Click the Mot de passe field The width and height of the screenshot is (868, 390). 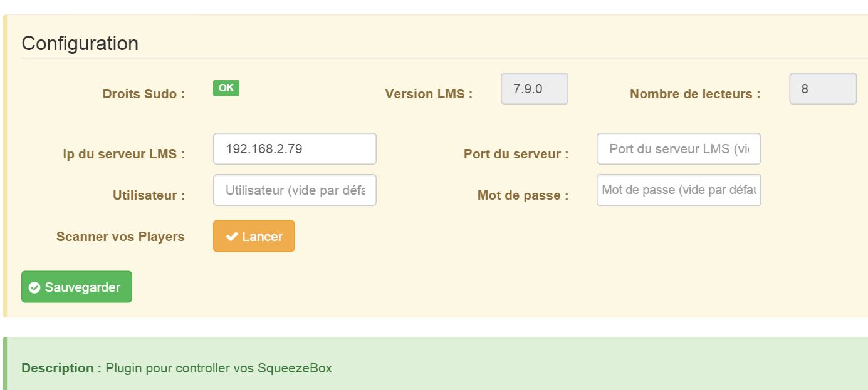pyautogui.click(x=679, y=190)
